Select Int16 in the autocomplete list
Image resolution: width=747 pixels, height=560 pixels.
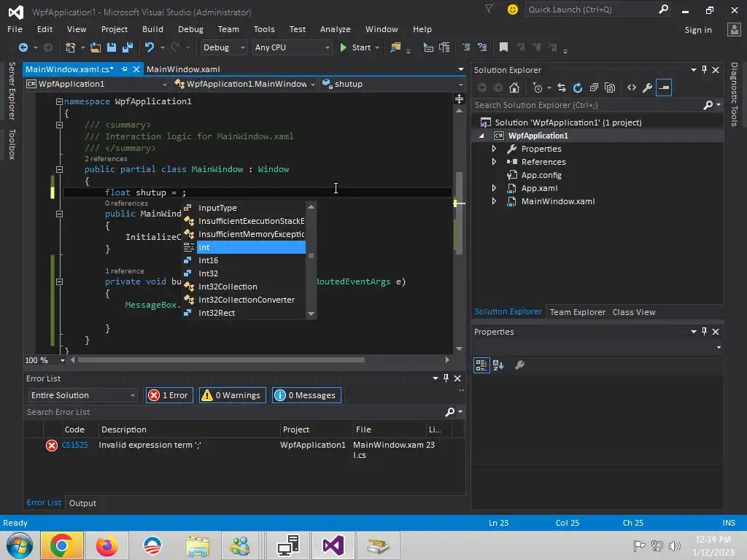click(x=244, y=260)
